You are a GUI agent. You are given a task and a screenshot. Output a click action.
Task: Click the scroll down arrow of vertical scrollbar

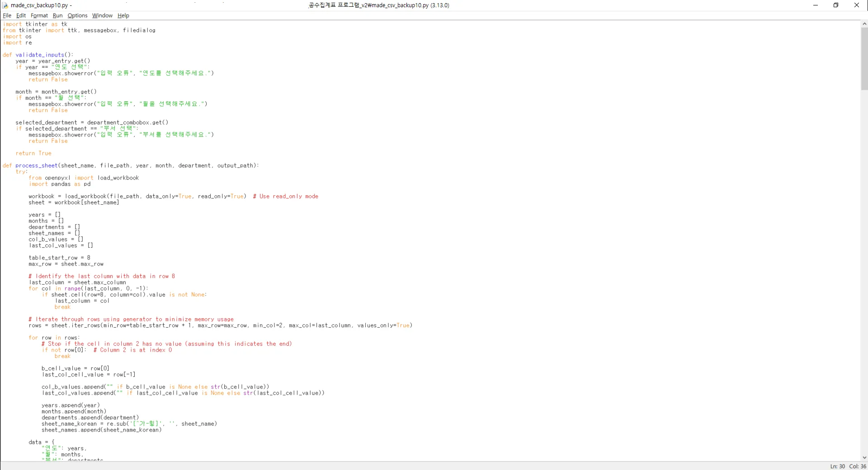tap(864, 457)
